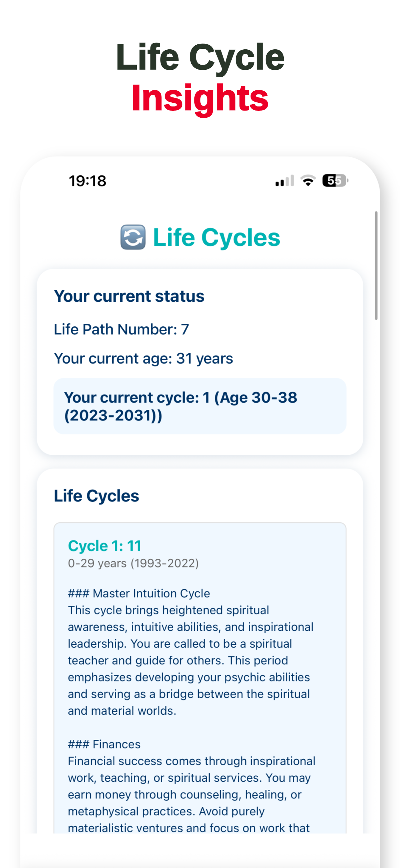Tap the 'Life Cycles' section heading

tap(97, 496)
